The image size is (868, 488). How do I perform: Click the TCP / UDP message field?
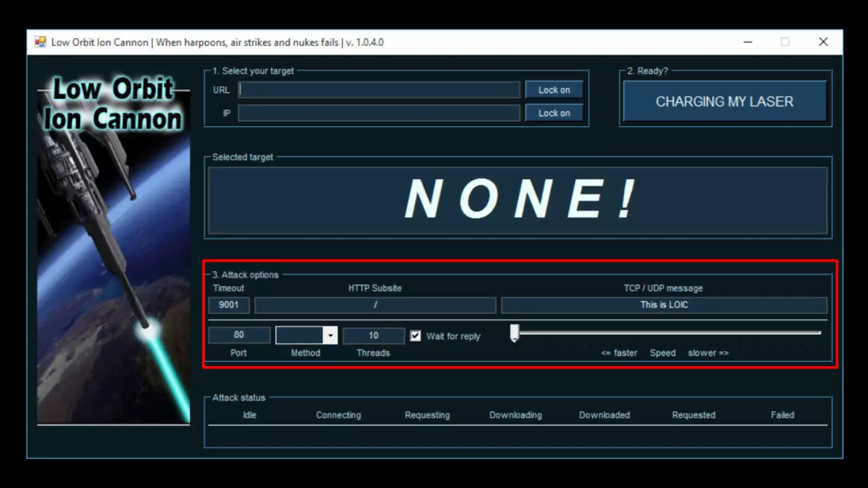tap(664, 305)
